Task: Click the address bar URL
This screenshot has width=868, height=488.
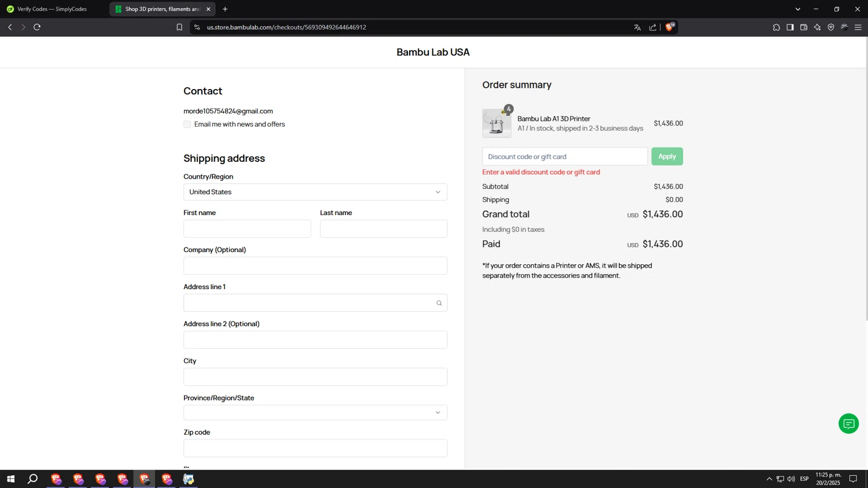Action: pos(286,27)
